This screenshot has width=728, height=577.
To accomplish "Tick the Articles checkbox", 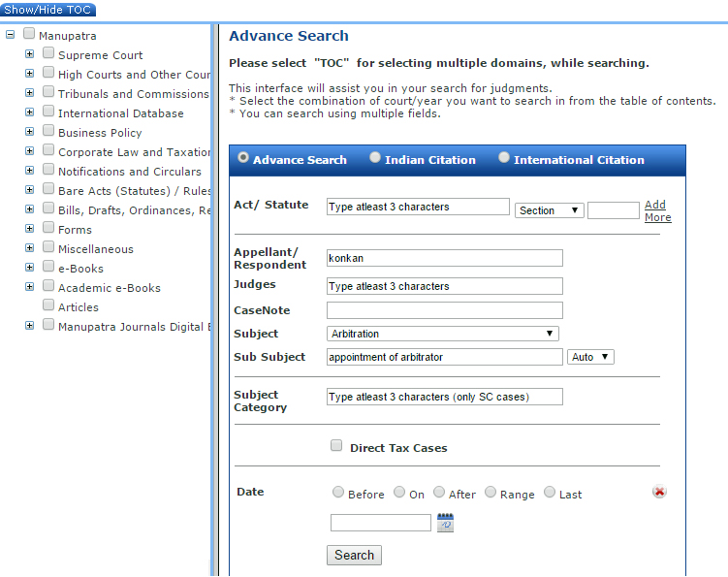I will point(48,305).
